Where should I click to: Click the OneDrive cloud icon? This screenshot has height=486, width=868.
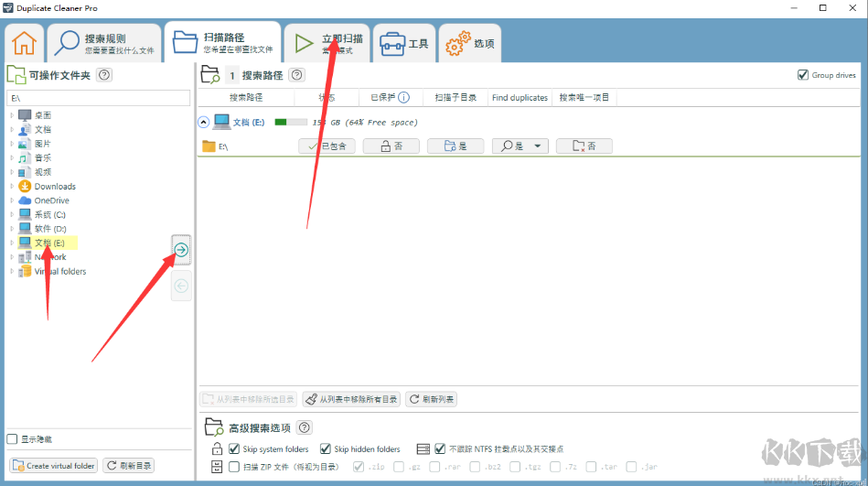point(25,200)
